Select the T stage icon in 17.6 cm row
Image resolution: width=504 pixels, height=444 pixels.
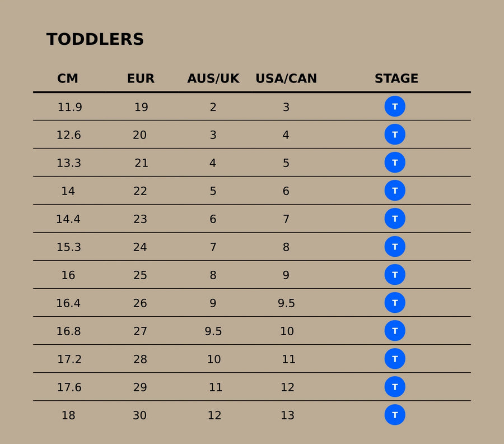395,387
